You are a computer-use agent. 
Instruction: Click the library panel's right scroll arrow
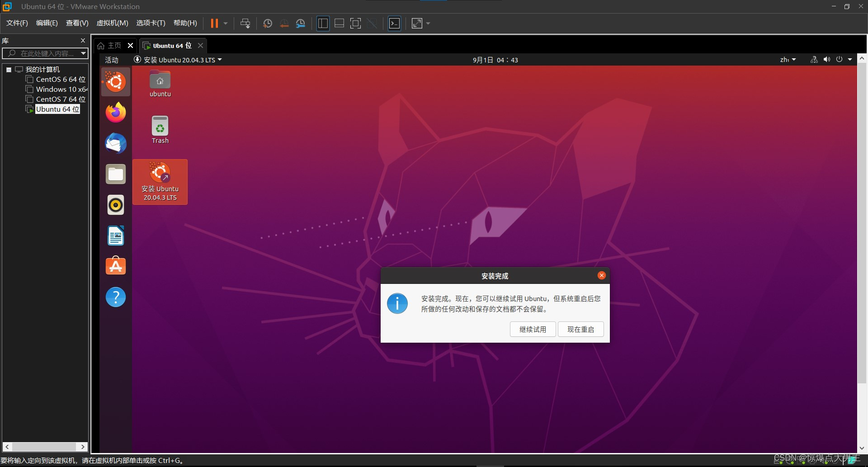tap(83, 447)
